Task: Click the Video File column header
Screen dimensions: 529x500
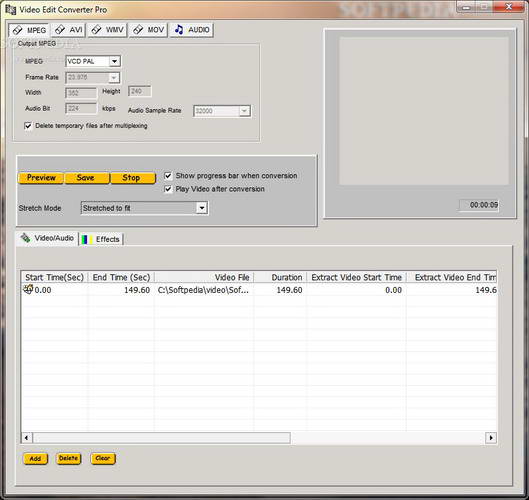Action: 204,277
